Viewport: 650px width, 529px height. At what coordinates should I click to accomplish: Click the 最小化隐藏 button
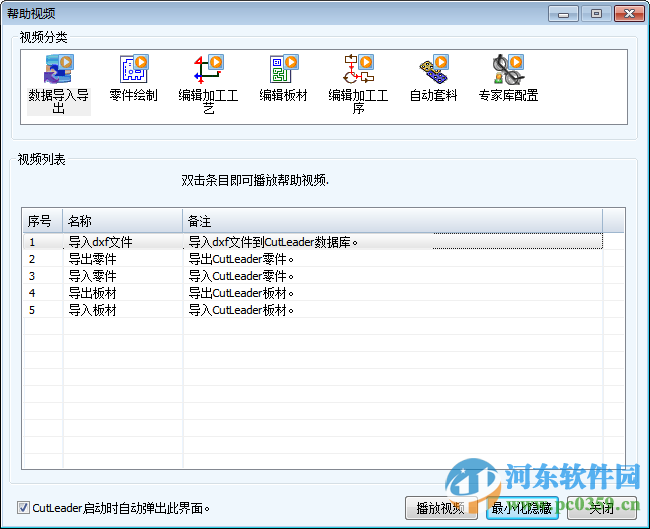tap(522, 508)
